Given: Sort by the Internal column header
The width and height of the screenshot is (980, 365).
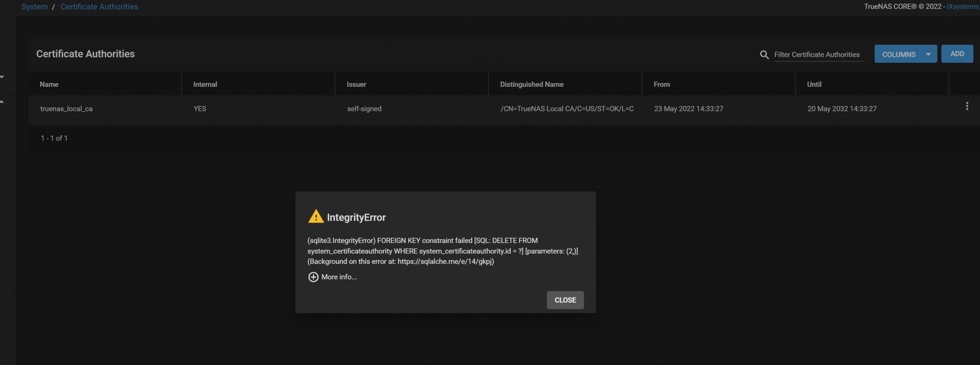Looking at the screenshot, I should coord(205,84).
